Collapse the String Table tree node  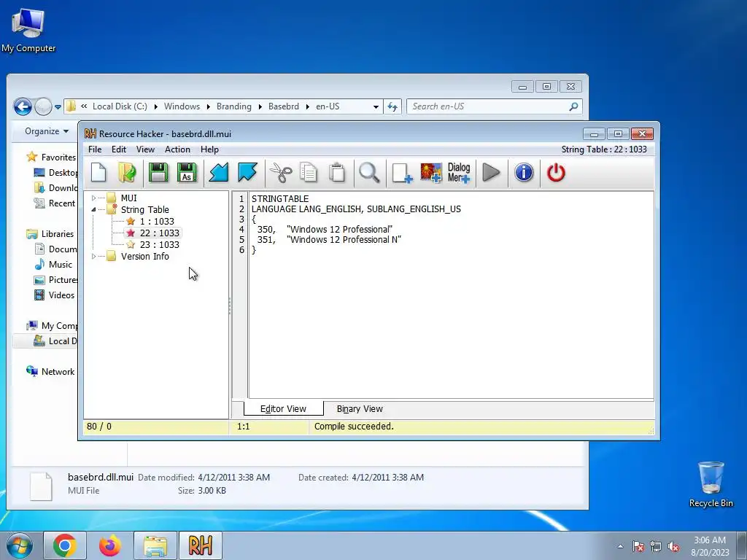(x=94, y=209)
